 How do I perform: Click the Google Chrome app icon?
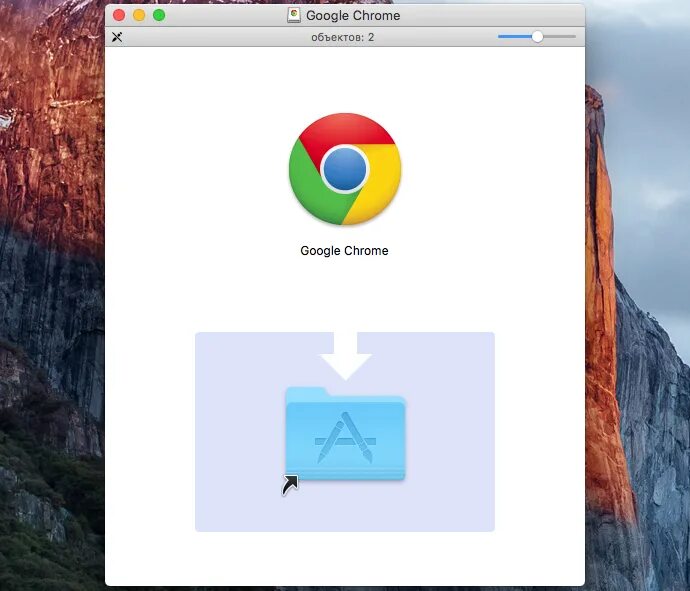(x=345, y=169)
